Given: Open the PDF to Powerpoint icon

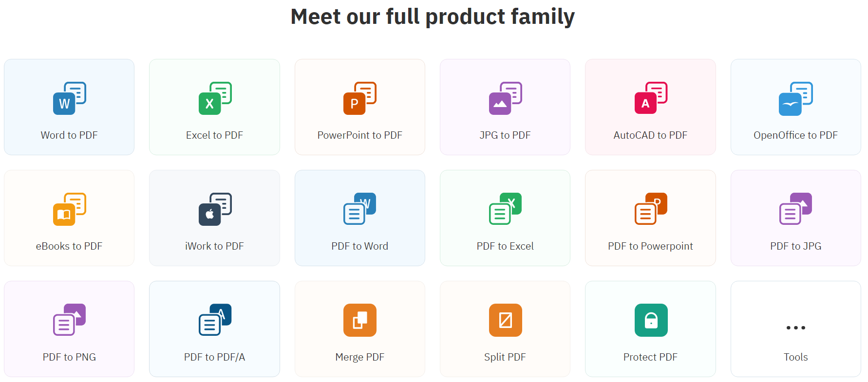Looking at the screenshot, I should [651, 209].
